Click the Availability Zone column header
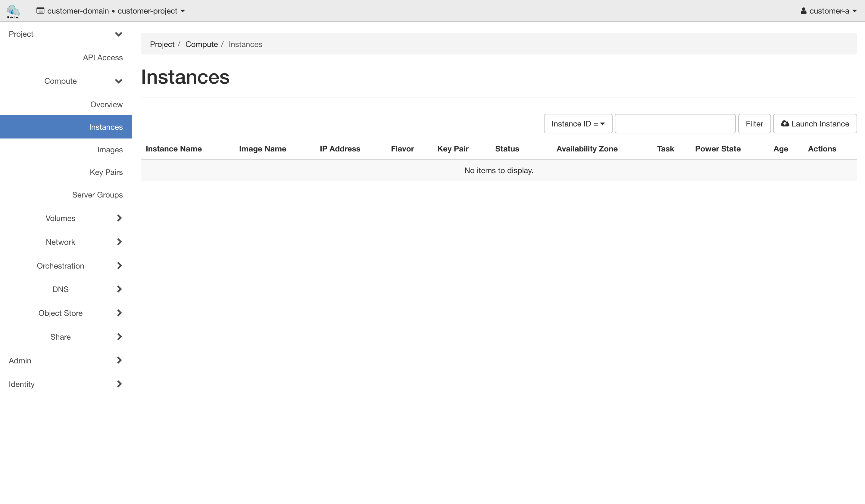This screenshot has width=865, height=504. coord(587,149)
